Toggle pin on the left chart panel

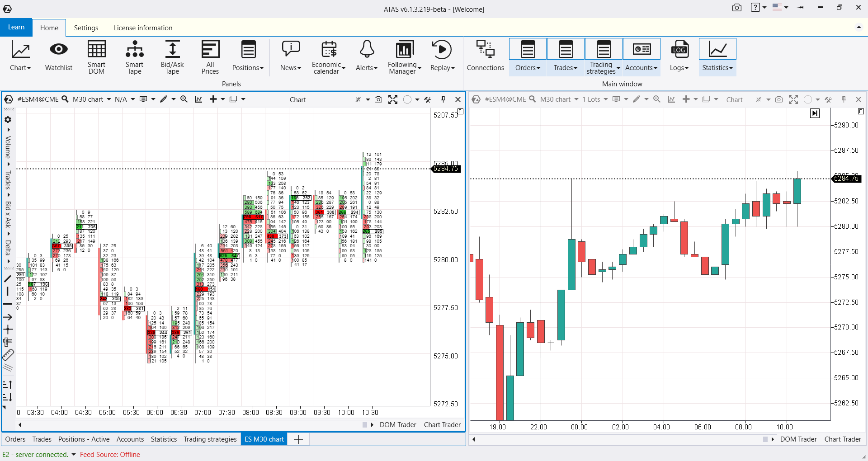(x=443, y=99)
